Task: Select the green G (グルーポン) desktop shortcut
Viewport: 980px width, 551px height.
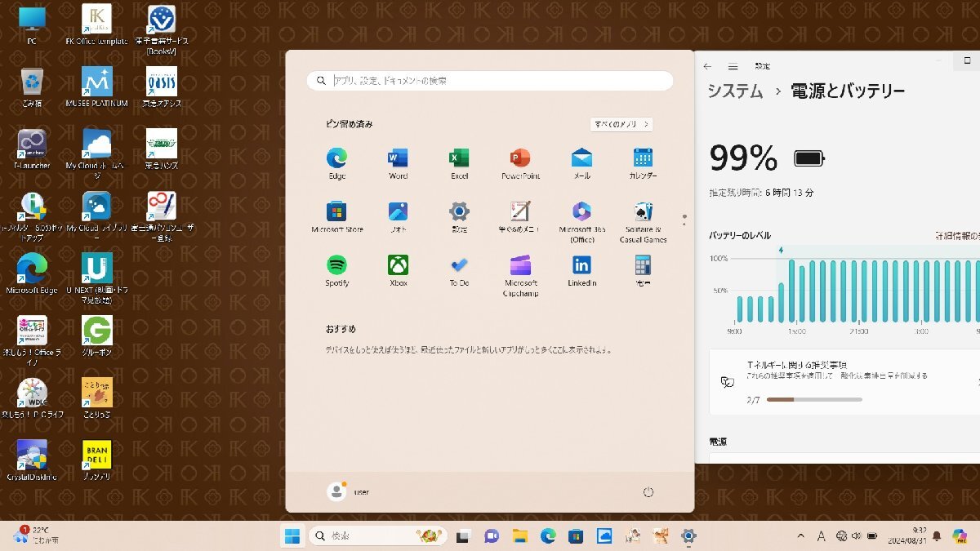Action: [97, 335]
